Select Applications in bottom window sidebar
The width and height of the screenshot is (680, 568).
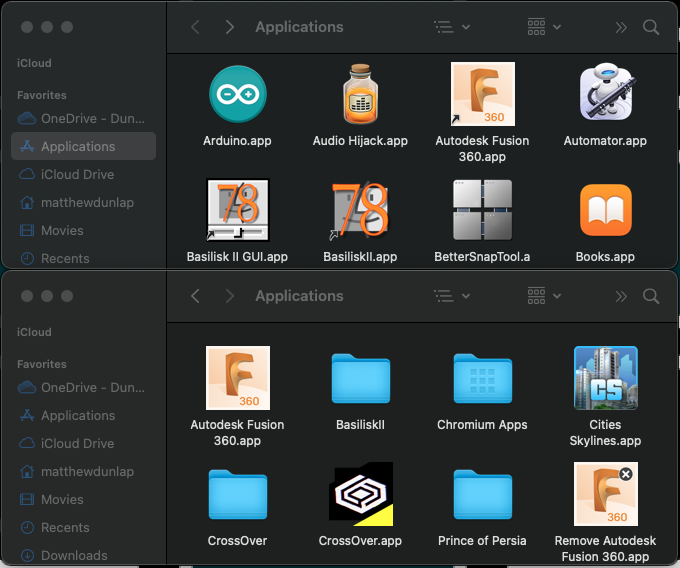[x=83, y=415]
